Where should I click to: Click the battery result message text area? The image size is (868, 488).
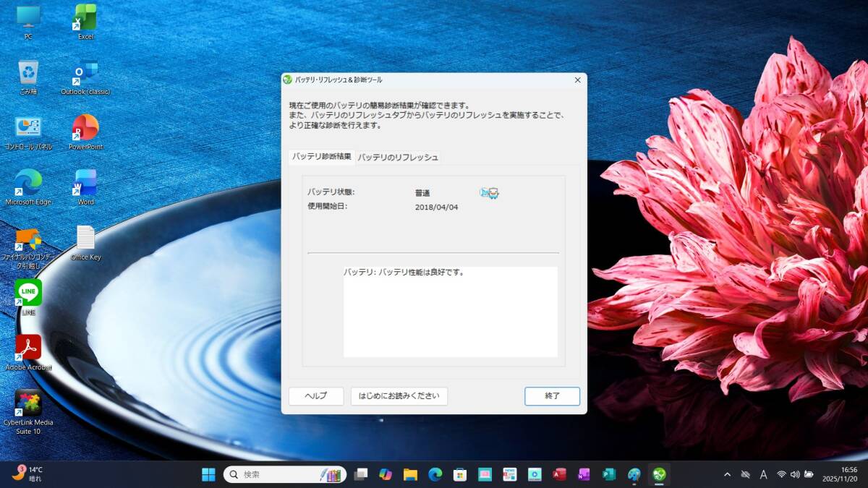[x=450, y=312]
